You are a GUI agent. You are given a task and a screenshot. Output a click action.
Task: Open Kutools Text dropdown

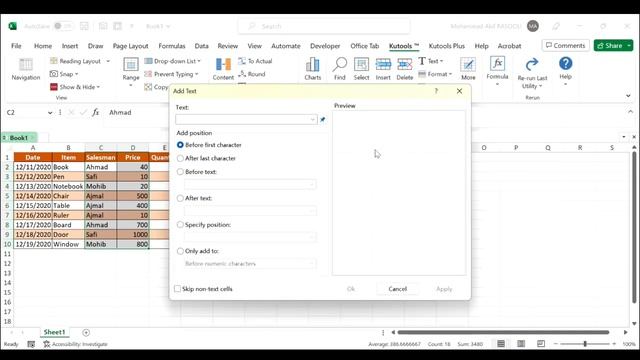(431, 61)
